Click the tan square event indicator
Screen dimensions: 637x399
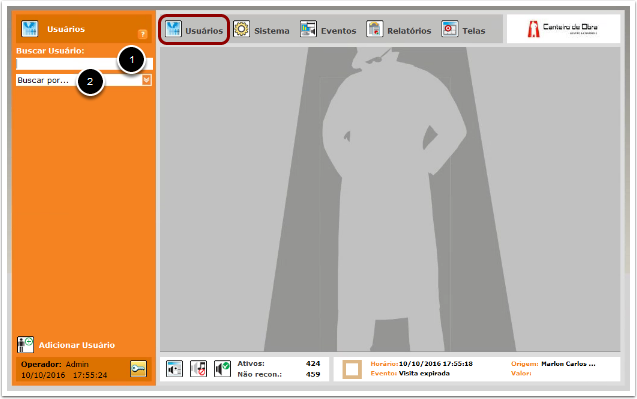tap(352, 369)
